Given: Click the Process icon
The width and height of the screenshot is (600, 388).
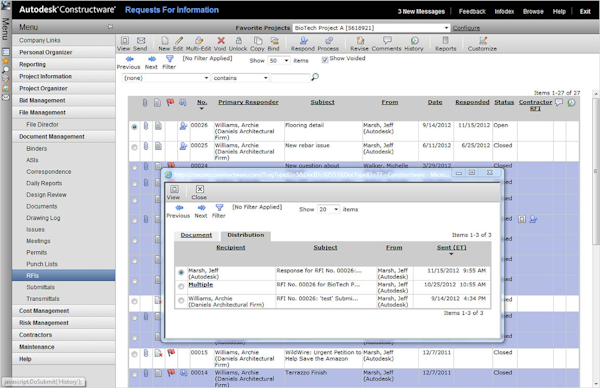Looking at the screenshot, I should click(x=329, y=41).
